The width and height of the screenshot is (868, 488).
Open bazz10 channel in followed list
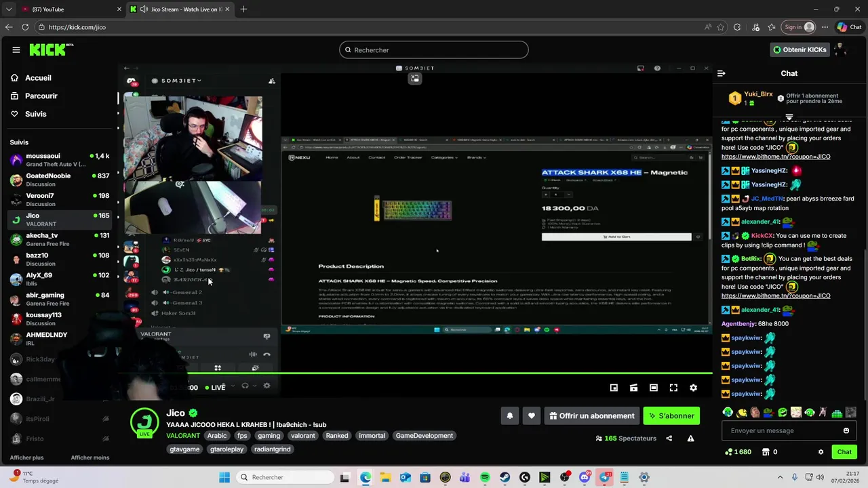(x=60, y=259)
